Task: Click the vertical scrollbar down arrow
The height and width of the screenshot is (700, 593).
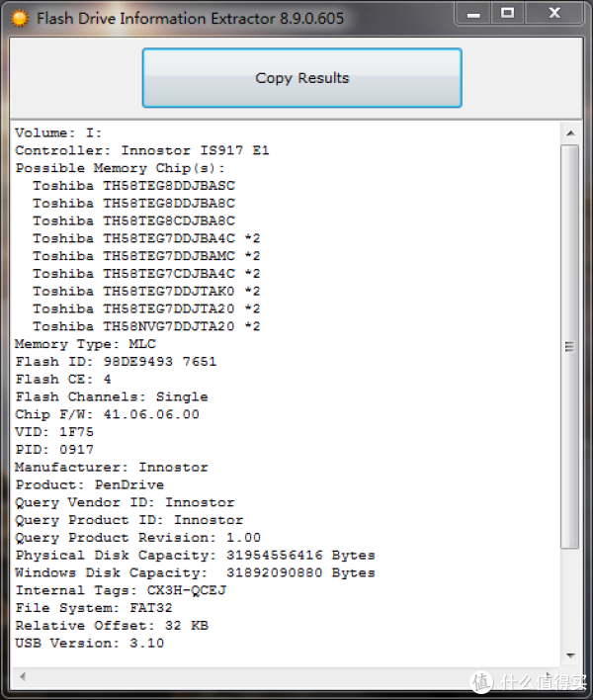Action: coord(570,656)
